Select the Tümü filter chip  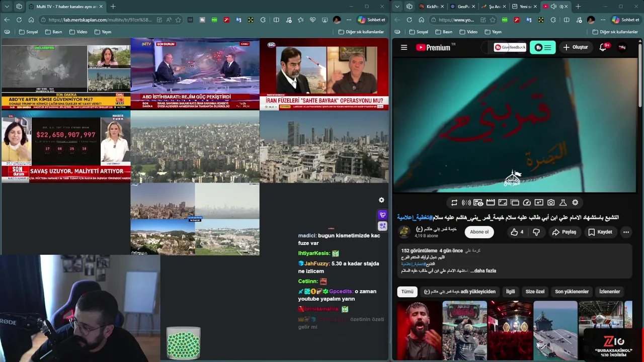tap(407, 292)
